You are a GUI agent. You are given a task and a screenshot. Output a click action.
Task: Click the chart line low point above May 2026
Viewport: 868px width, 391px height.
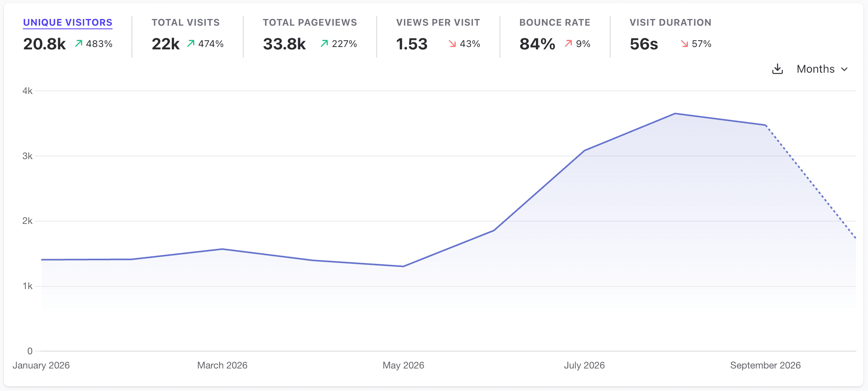[x=403, y=266]
